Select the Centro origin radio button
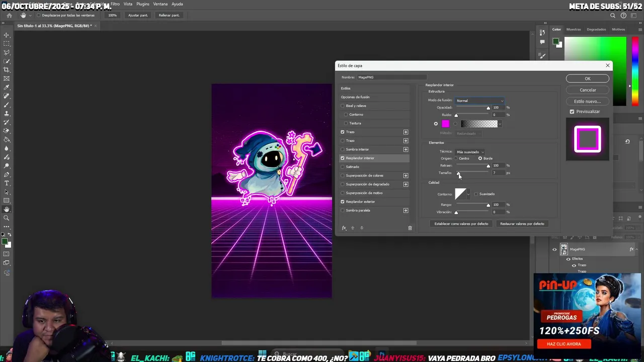The image size is (644, 362). [456, 158]
